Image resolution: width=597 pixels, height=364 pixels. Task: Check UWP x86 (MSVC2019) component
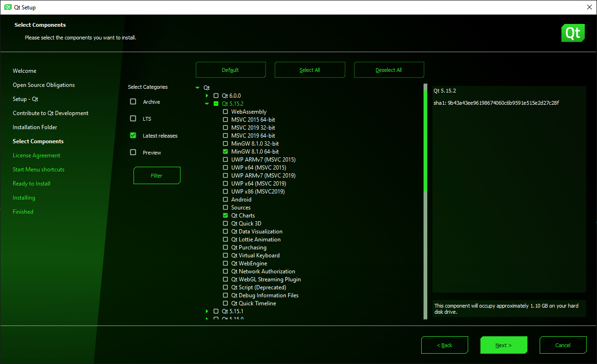(x=225, y=192)
